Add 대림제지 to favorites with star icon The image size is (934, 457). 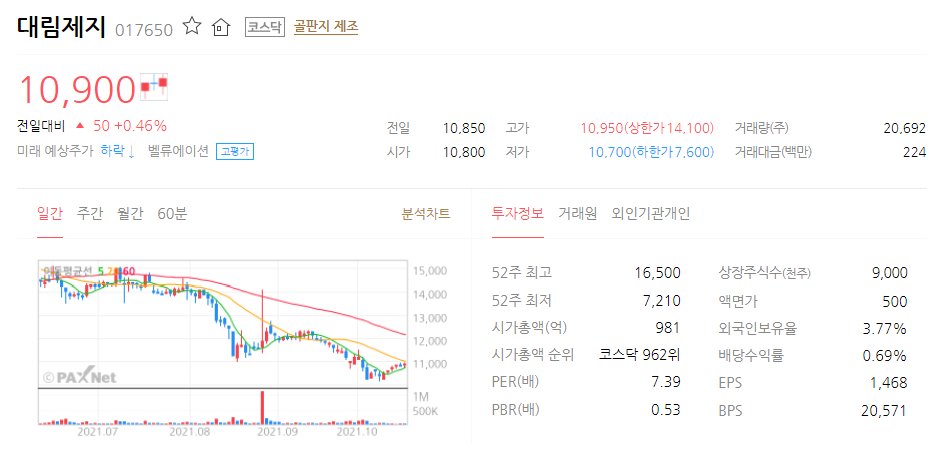192,26
